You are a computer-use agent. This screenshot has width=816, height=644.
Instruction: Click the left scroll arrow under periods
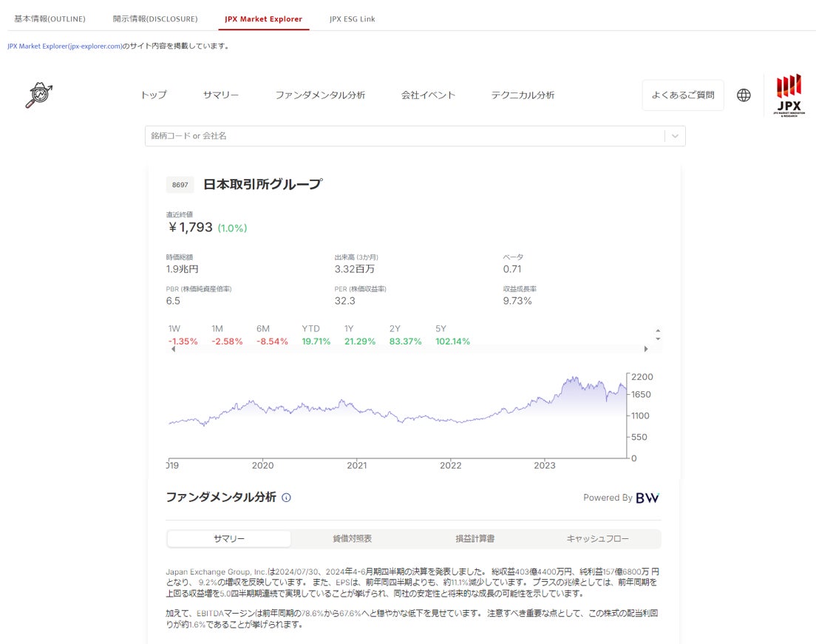[x=173, y=349]
